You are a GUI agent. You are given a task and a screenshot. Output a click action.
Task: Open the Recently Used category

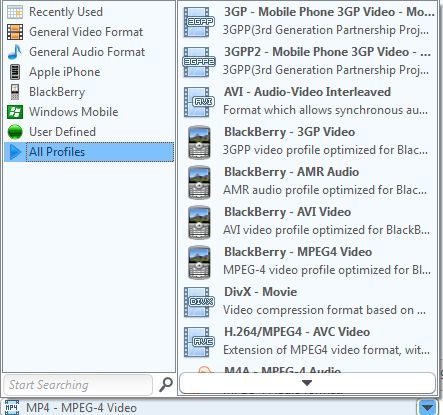click(x=89, y=12)
